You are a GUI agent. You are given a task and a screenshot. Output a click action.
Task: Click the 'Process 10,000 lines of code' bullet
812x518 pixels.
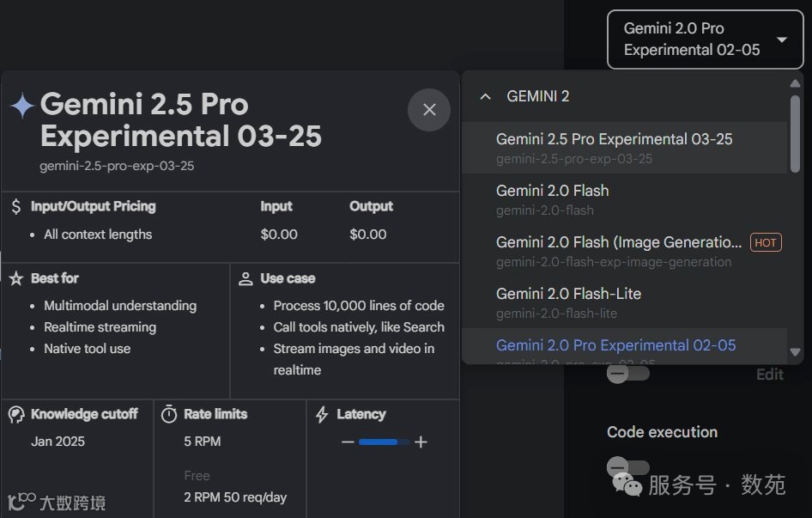(x=359, y=306)
